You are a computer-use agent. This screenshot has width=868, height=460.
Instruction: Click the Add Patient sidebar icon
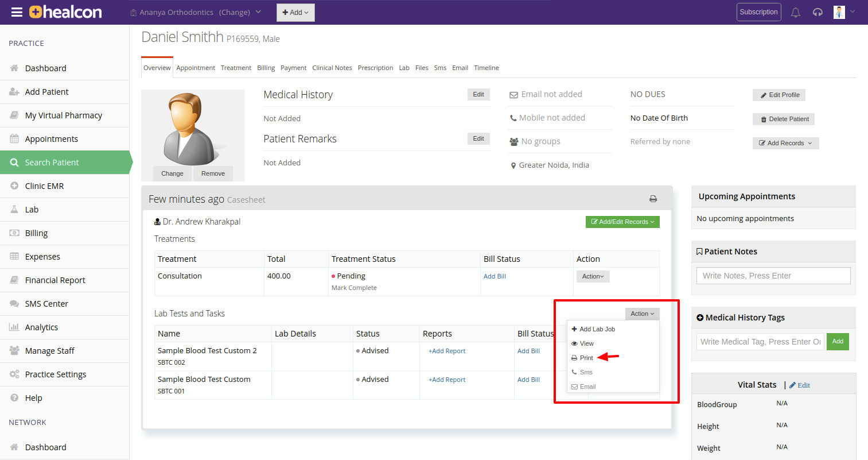pos(14,91)
